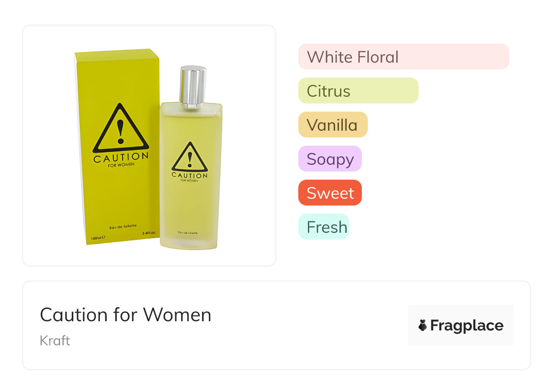Pick the red Sweet accord tag
Image resolution: width=553 pixels, height=392 pixels.
click(330, 193)
